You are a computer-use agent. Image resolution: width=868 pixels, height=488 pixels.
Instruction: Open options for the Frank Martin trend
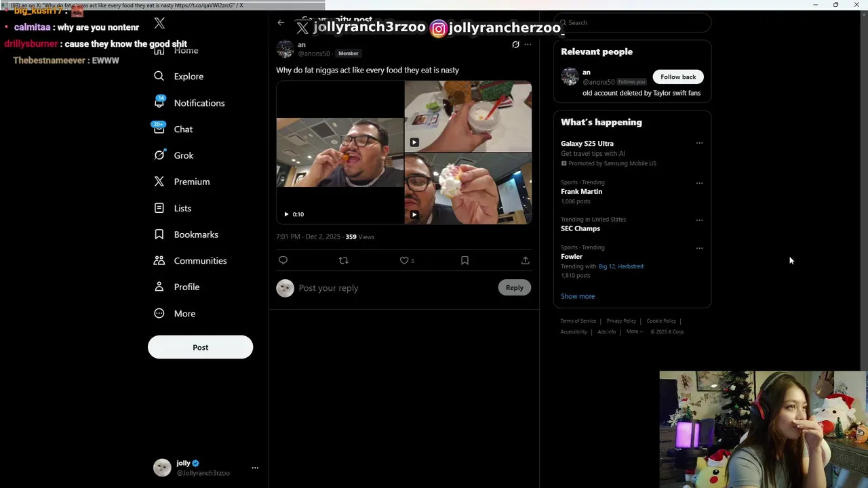click(x=699, y=183)
